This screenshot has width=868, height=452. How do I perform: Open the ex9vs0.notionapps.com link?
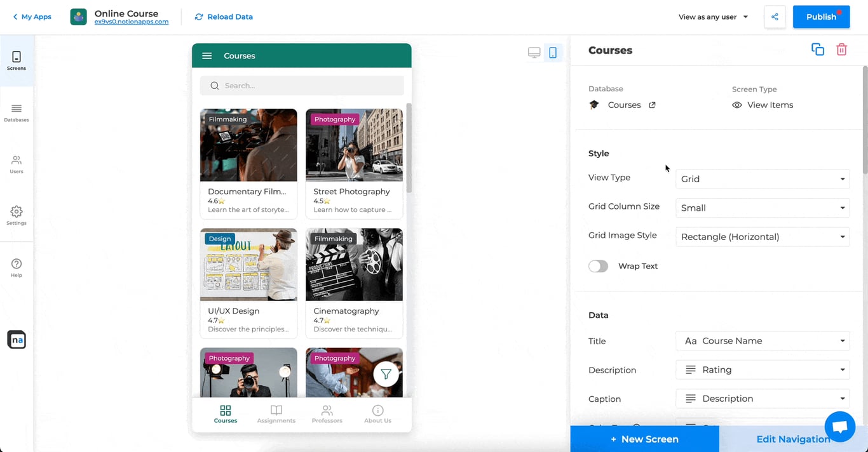pos(132,22)
